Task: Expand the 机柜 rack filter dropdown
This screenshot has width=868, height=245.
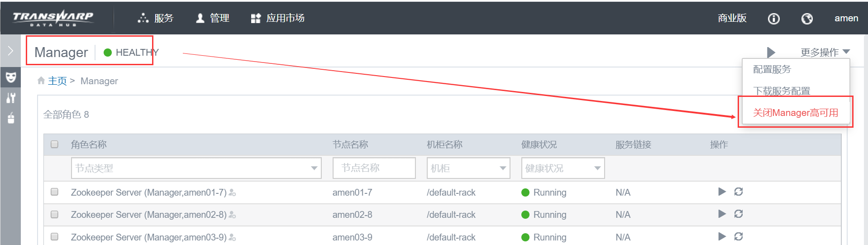Action: pos(468,168)
